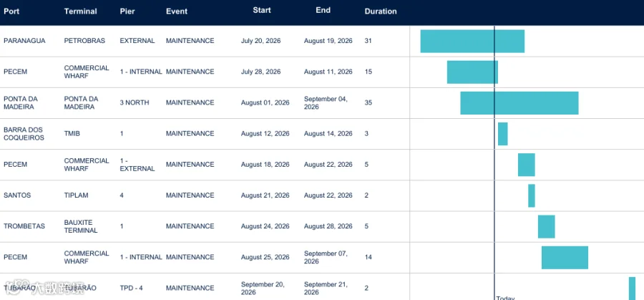Click the Today marker label
Viewport: 644px width, 300px height.
pos(505,298)
